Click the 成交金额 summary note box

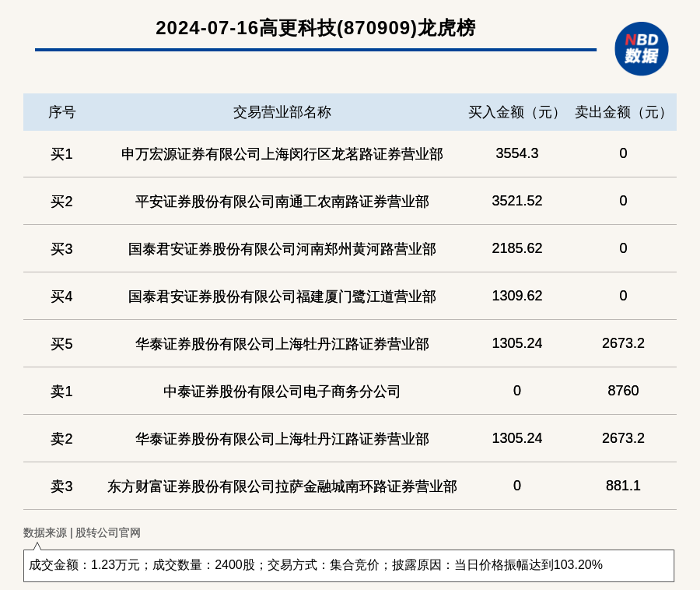point(348,565)
